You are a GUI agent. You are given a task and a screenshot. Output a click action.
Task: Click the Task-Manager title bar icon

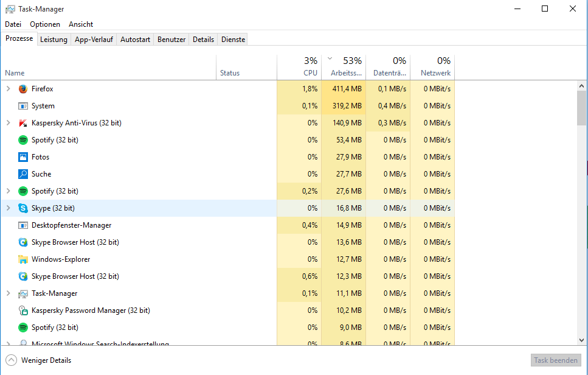pos(10,9)
